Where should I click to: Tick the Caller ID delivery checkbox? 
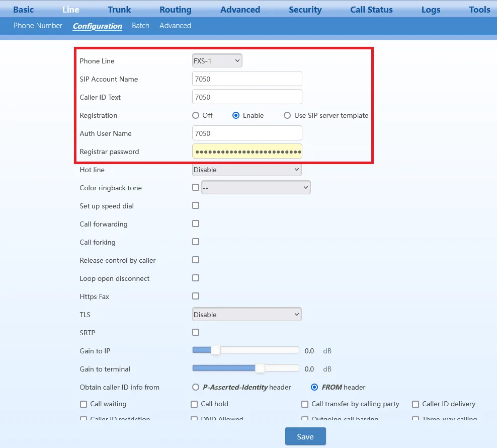point(415,404)
